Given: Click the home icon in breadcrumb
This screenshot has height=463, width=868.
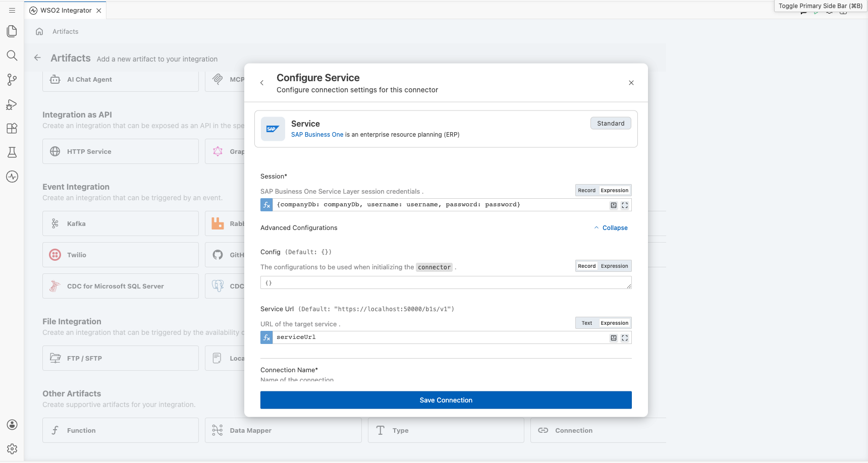Looking at the screenshot, I should point(39,31).
